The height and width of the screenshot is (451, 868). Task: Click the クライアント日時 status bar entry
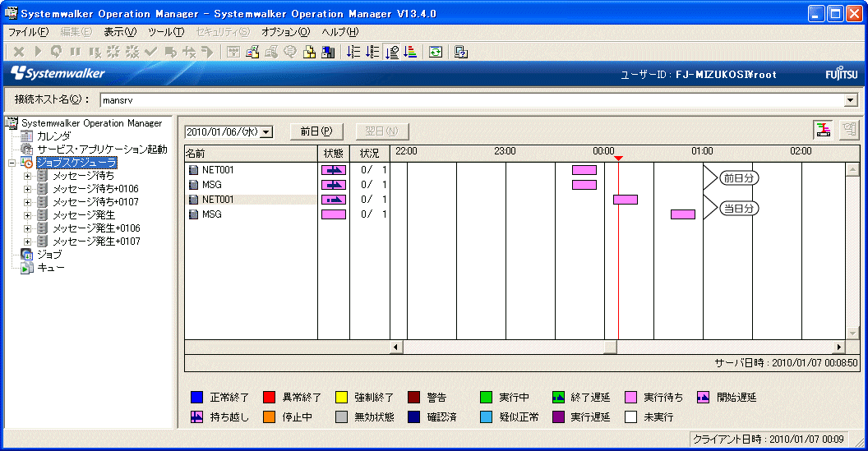tap(769, 439)
